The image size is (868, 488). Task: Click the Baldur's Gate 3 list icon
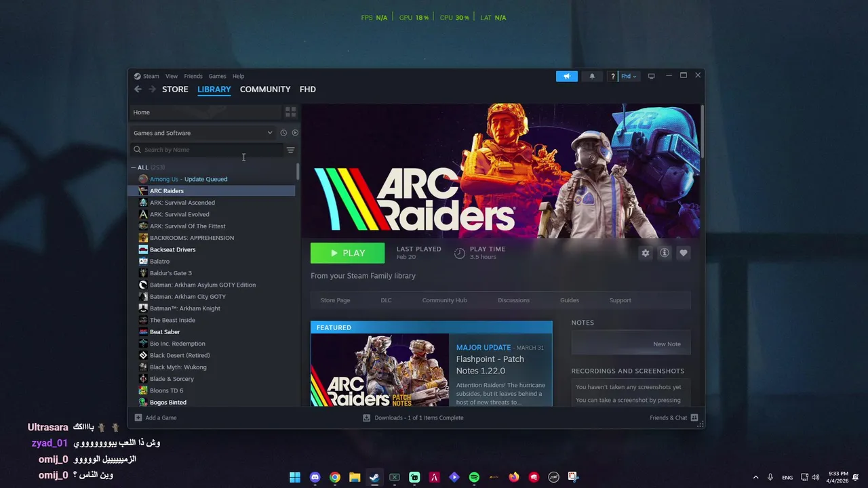tap(143, 273)
